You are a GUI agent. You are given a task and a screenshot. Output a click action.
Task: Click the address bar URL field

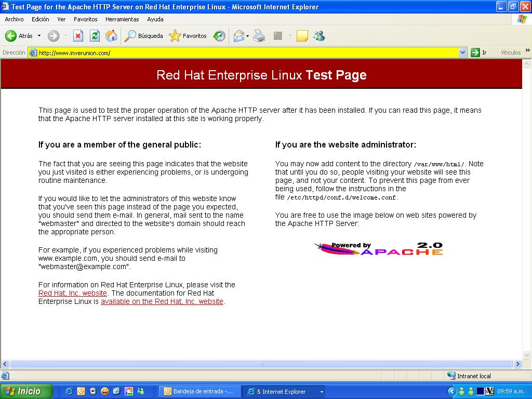click(248, 52)
